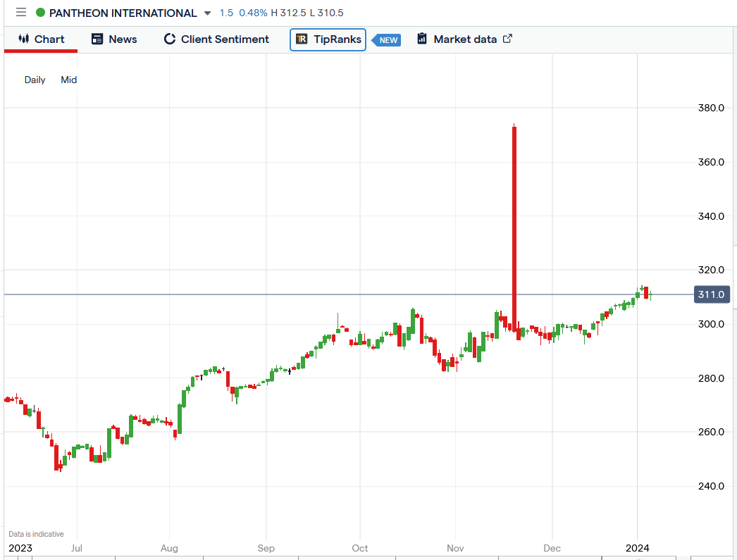Click the Market data clipboard icon

point(422,39)
